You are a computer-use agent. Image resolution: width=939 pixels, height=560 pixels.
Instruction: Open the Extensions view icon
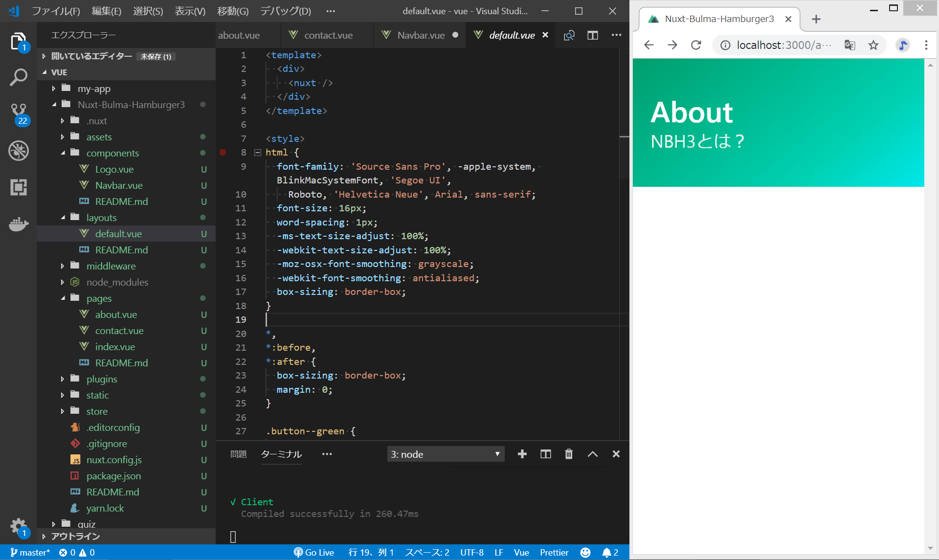click(x=19, y=187)
